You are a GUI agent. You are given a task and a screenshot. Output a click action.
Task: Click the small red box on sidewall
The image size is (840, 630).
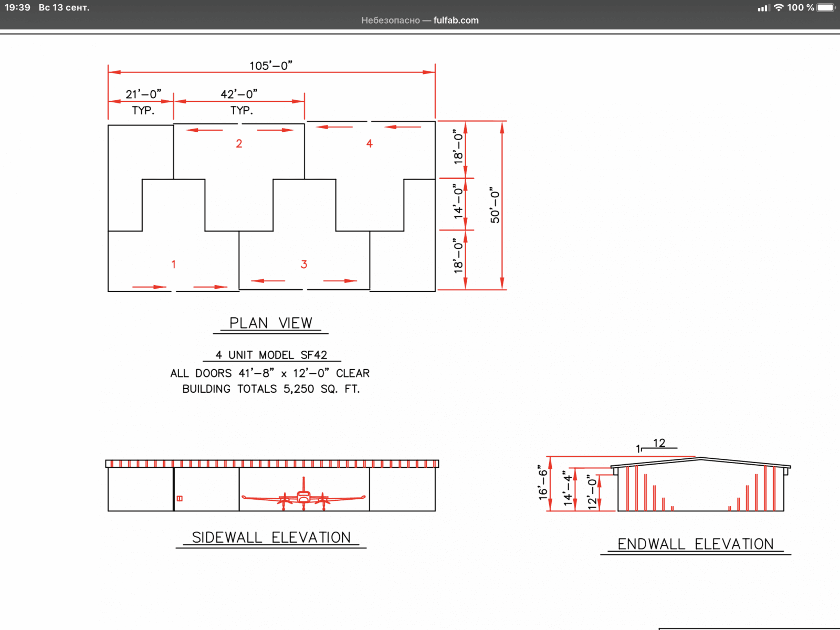click(x=180, y=498)
